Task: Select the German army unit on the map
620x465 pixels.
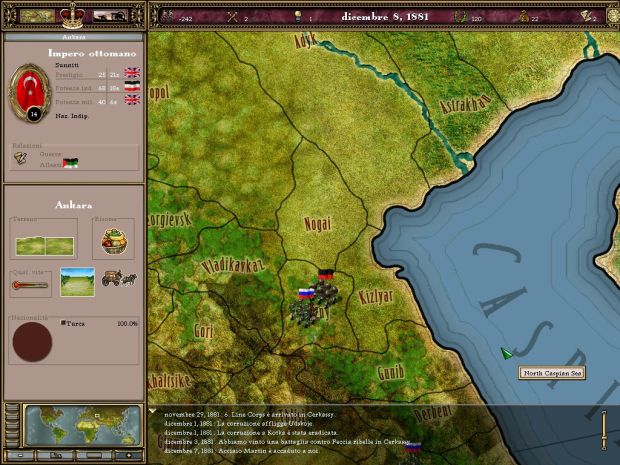Action: coord(326,288)
